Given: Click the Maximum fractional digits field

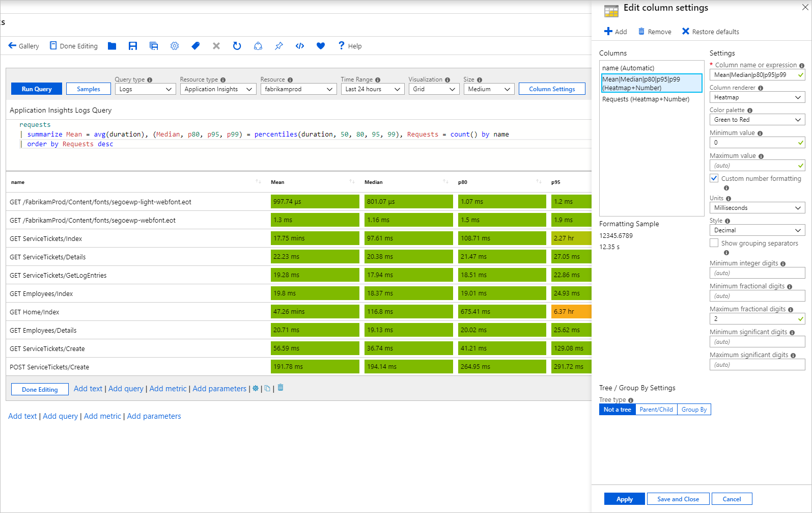Looking at the screenshot, I should (753, 319).
